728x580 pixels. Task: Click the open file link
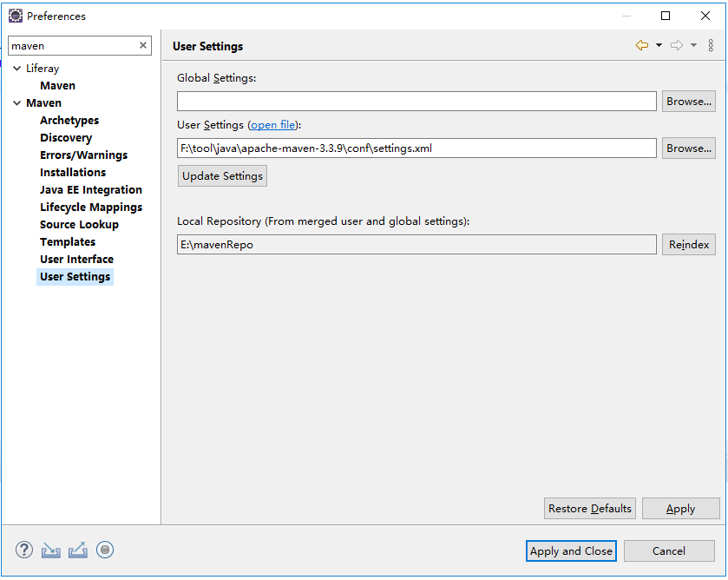point(273,125)
